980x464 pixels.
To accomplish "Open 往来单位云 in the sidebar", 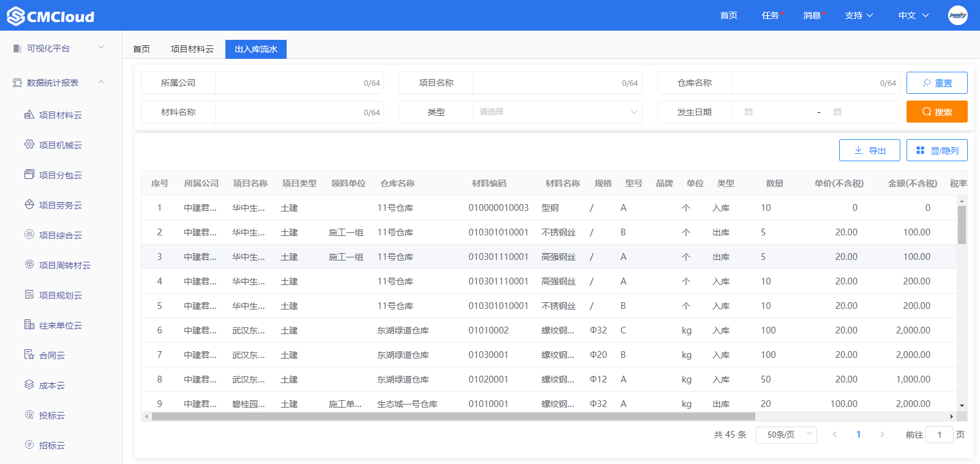I will tap(61, 325).
